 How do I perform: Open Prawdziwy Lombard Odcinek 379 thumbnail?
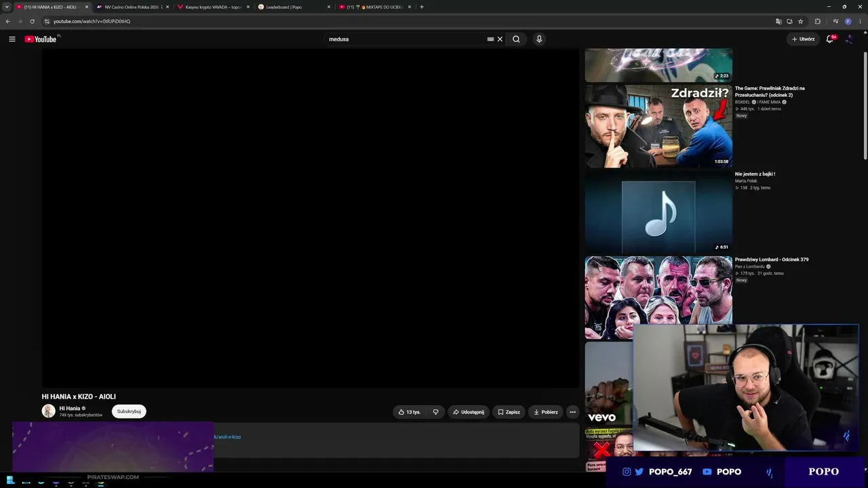(x=658, y=297)
